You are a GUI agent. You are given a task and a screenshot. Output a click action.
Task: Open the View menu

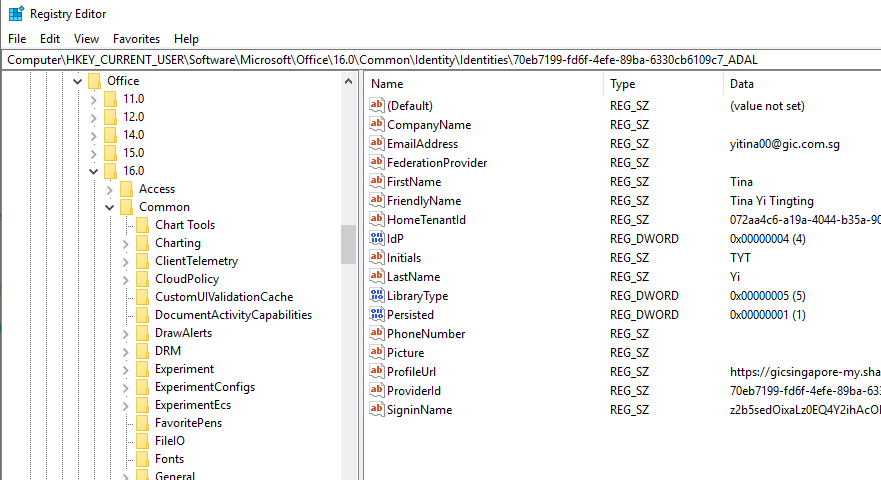86,39
